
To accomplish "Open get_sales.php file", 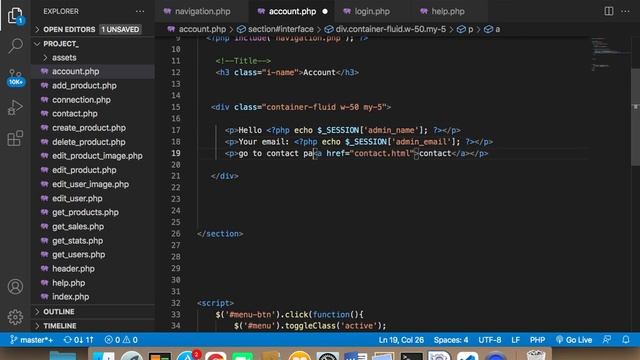I will coord(93,227).
